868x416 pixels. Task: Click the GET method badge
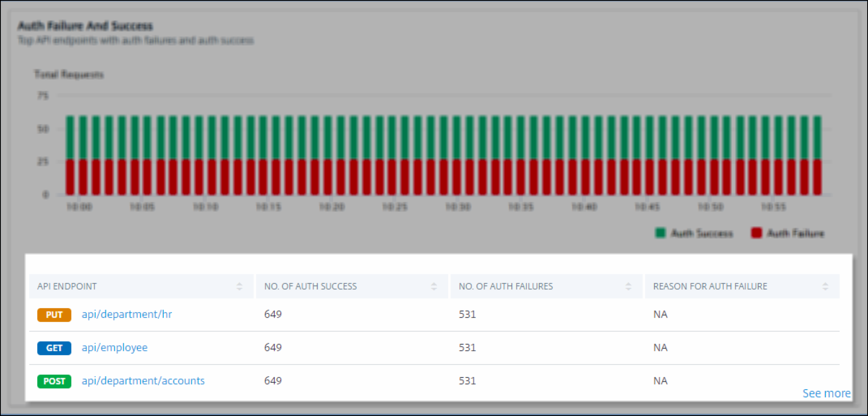54,348
